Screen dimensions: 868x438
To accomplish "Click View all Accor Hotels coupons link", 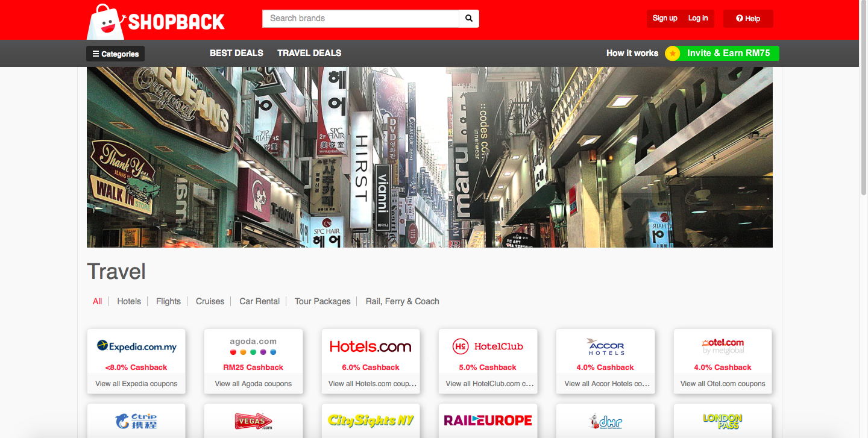I will (607, 384).
